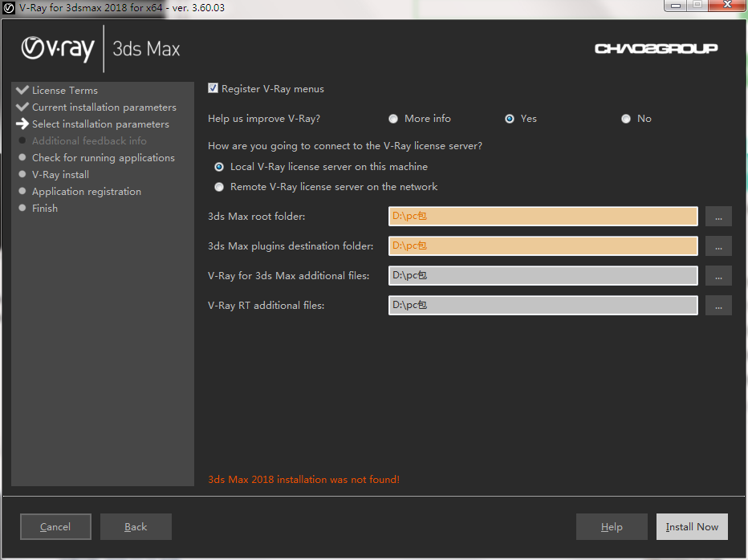Choose Local V-Ray license server on this machine
This screenshot has width=748, height=560.
pyautogui.click(x=219, y=167)
